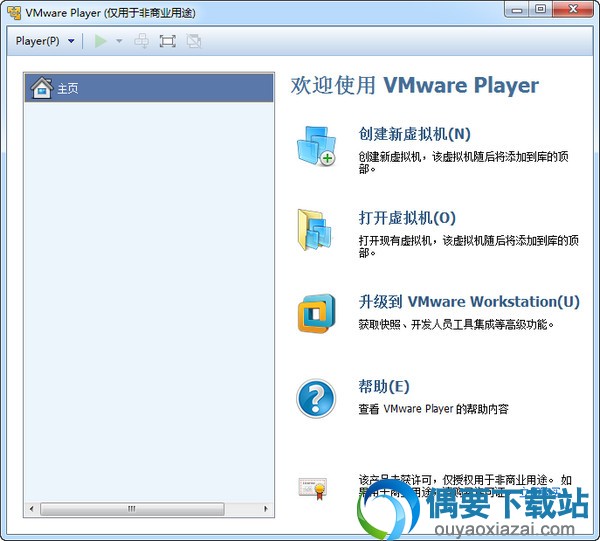Close the VMware Player window
Screen dimensions: 600x541
[572, 10]
